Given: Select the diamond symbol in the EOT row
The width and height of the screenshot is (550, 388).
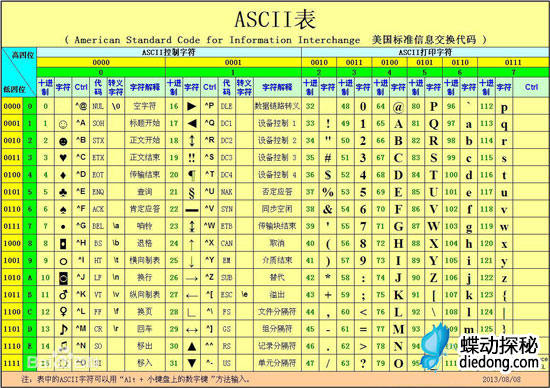Looking at the screenshot, I should 63,175.
